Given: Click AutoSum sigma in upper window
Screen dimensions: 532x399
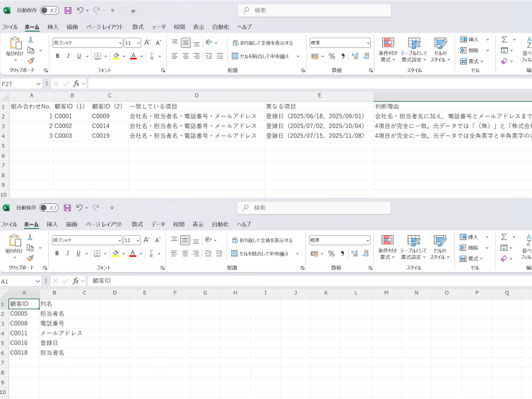Looking at the screenshot, I should [504, 40].
